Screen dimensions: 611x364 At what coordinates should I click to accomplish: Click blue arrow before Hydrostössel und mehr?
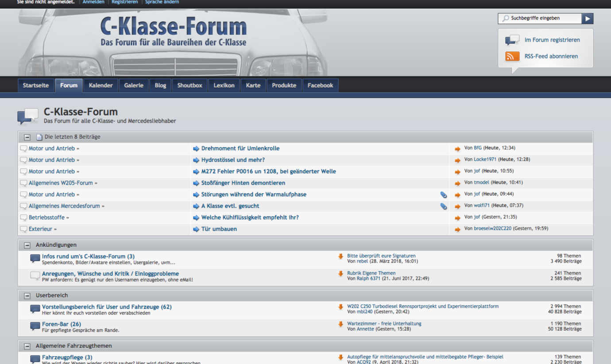point(196,160)
